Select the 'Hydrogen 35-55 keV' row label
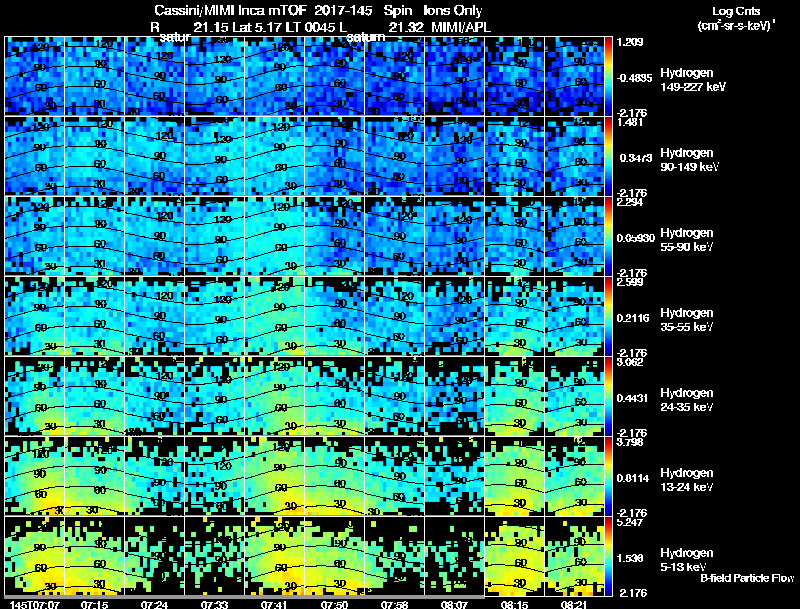The image size is (800, 609). click(x=687, y=320)
